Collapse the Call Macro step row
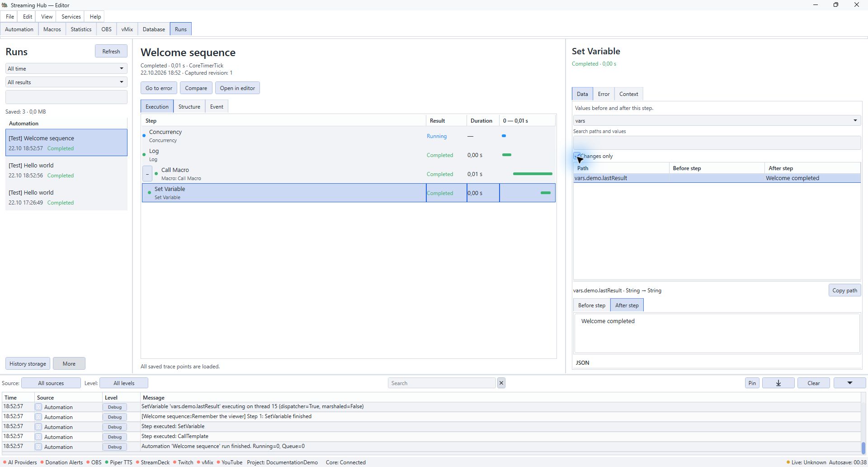 click(147, 174)
